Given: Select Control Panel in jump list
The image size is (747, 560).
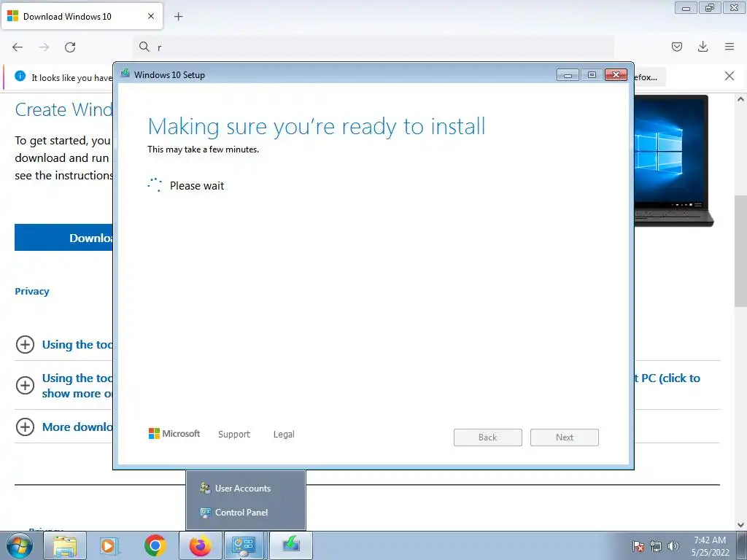Looking at the screenshot, I should pos(245,513).
